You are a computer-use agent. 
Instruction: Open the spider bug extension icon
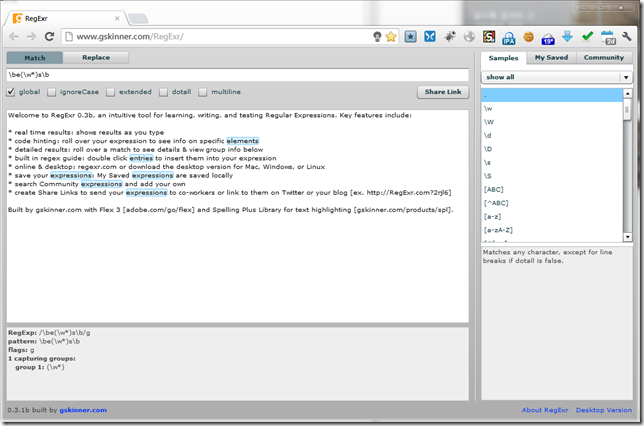(x=450, y=37)
